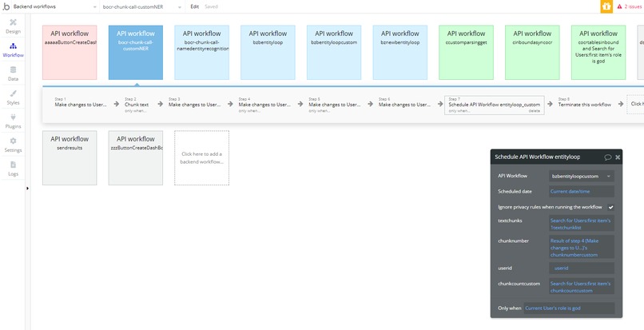Click the orange gift icon
This screenshot has width=644, height=330.
click(606, 6)
